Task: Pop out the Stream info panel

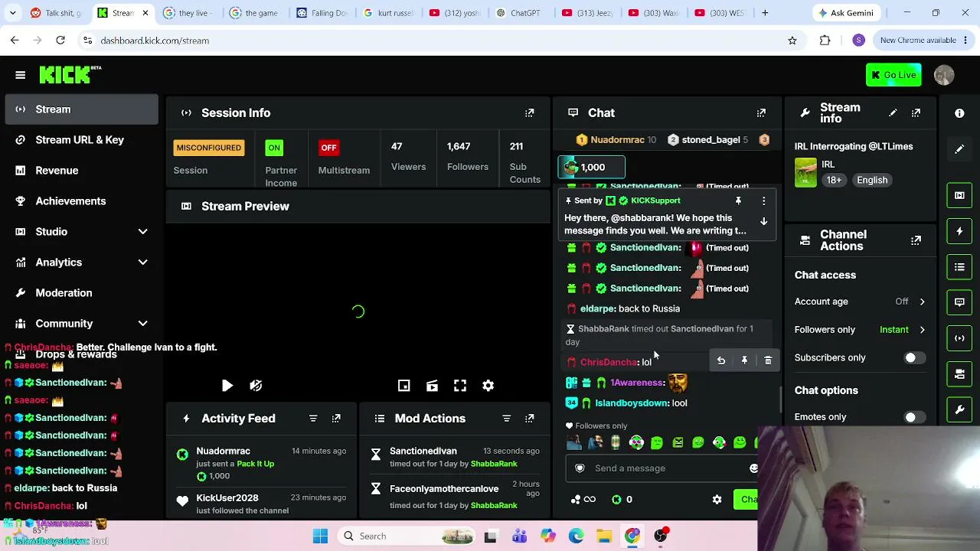Action: tap(916, 113)
